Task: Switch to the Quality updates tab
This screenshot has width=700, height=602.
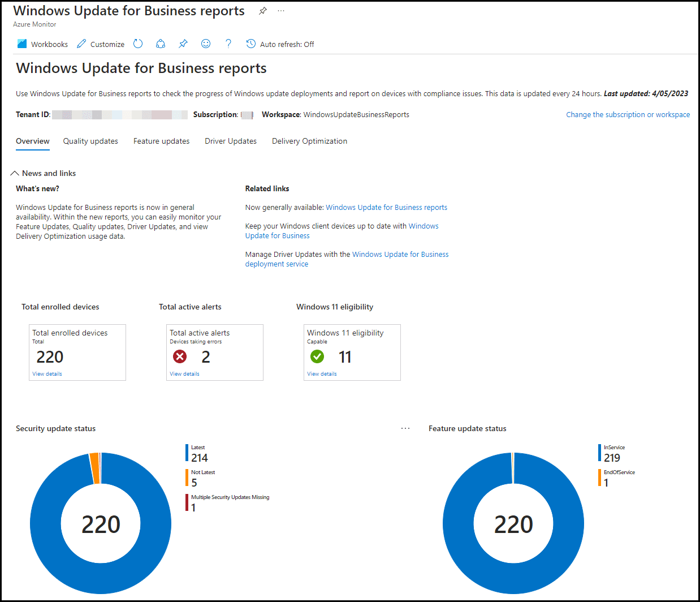Action: click(90, 141)
